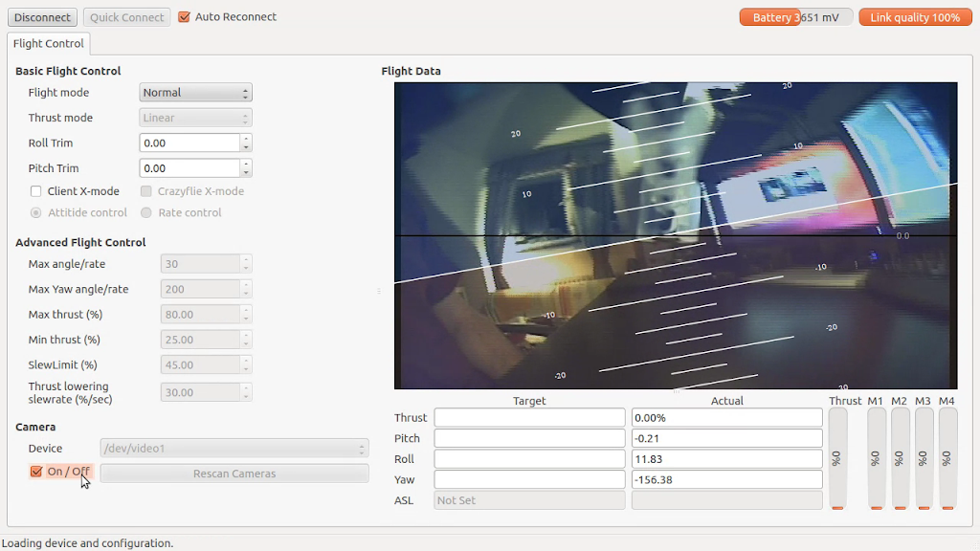Click the Actual Pitch value -0.21
The height and width of the screenshot is (551, 980).
pos(727,438)
